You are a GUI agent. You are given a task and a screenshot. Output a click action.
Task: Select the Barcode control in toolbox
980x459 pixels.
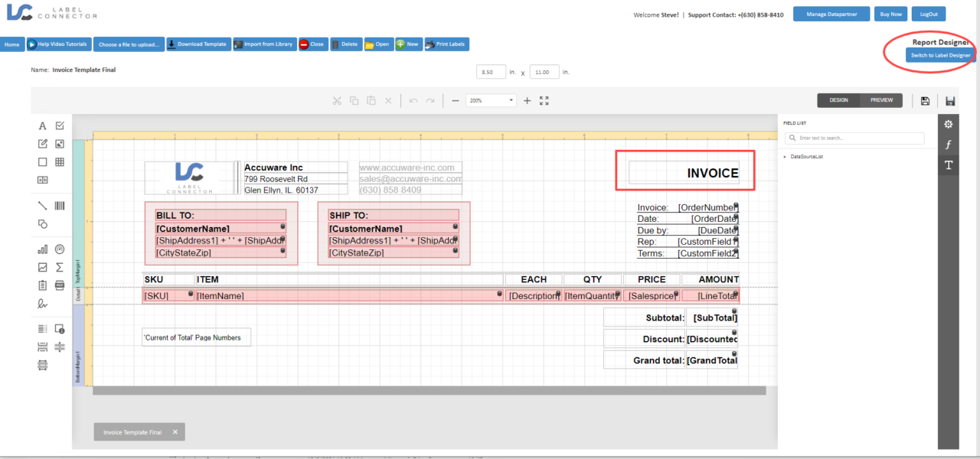60,206
